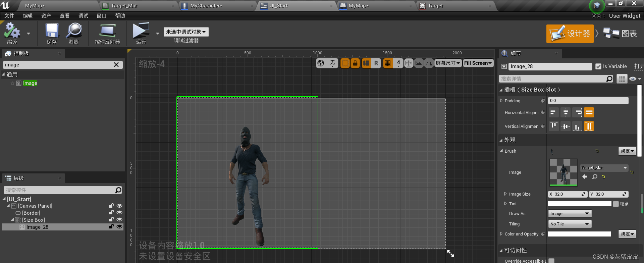
Task: Click the Color and Opacity 绑定 button
Action: pyautogui.click(x=627, y=234)
